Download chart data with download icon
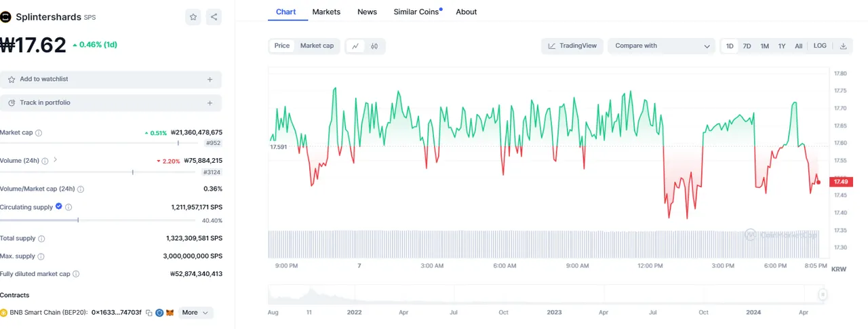This screenshot has width=868, height=329. [843, 46]
